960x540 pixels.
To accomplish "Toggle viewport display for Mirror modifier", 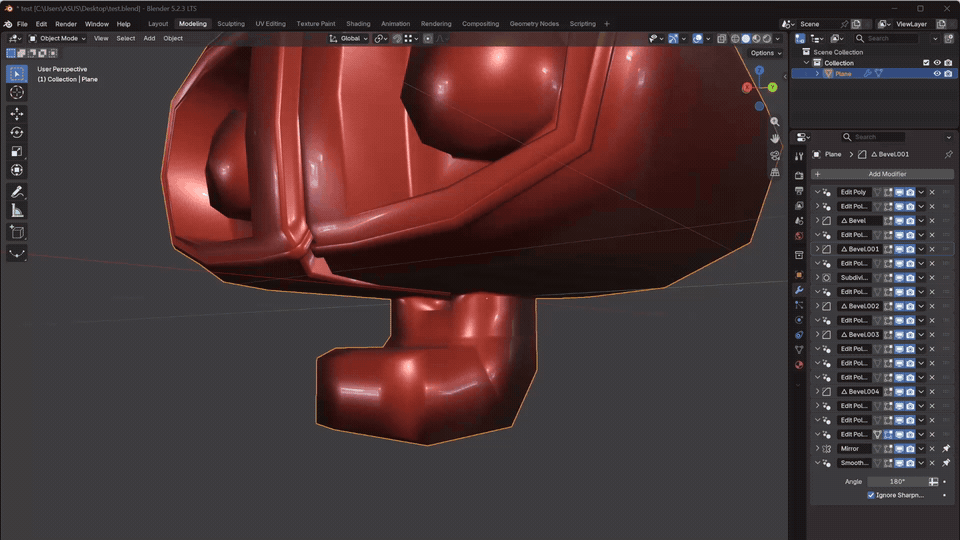I will pyautogui.click(x=899, y=449).
